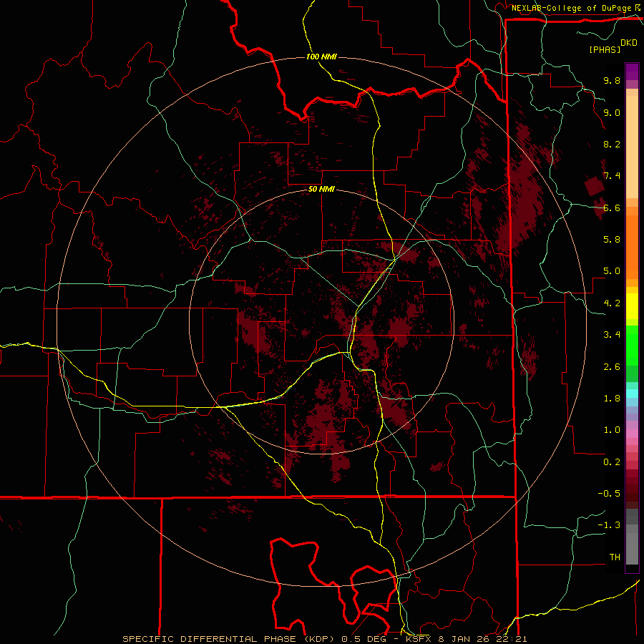Viewport: 644px width, 644px height.
Task: Pick the cyan segment of the color bar
Action: tap(632, 394)
